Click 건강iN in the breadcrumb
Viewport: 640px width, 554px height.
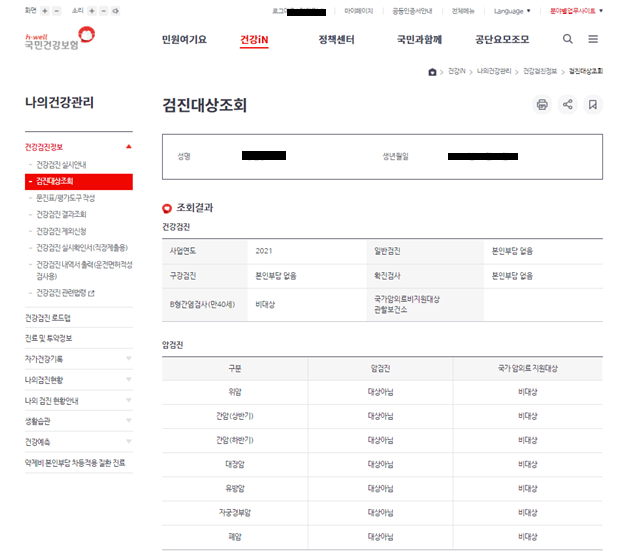pyautogui.click(x=457, y=71)
